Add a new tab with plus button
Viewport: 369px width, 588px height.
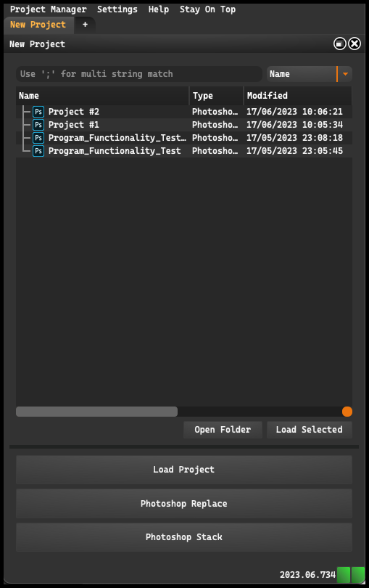85,25
